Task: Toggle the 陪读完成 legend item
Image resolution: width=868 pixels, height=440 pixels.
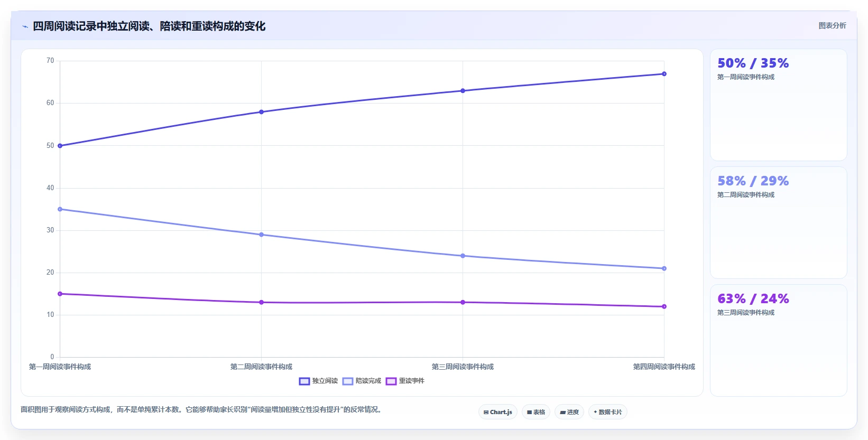Action: tap(362, 381)
